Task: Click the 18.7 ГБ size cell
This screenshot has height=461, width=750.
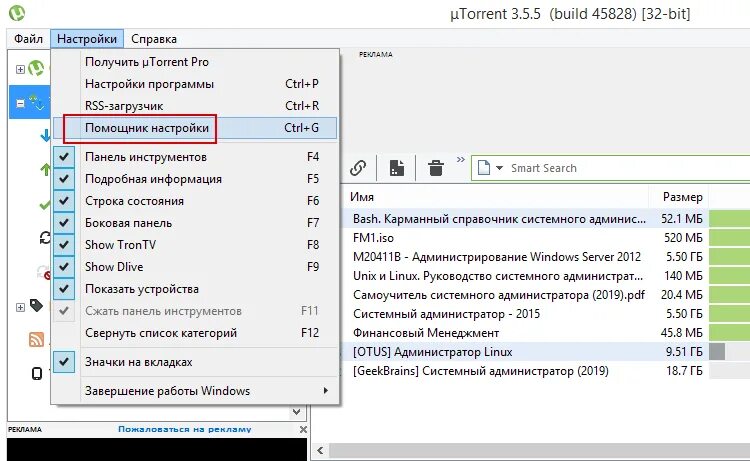Action: (x=684, y=371)
